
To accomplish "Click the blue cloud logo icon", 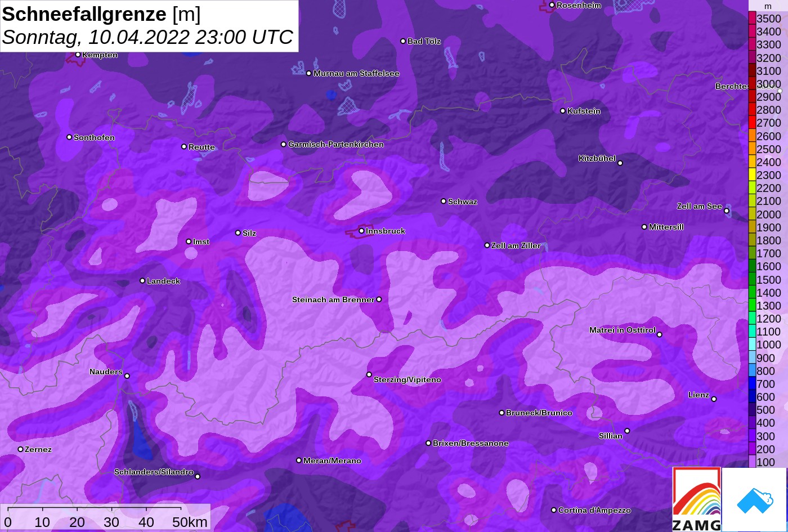I will point(754,499).
